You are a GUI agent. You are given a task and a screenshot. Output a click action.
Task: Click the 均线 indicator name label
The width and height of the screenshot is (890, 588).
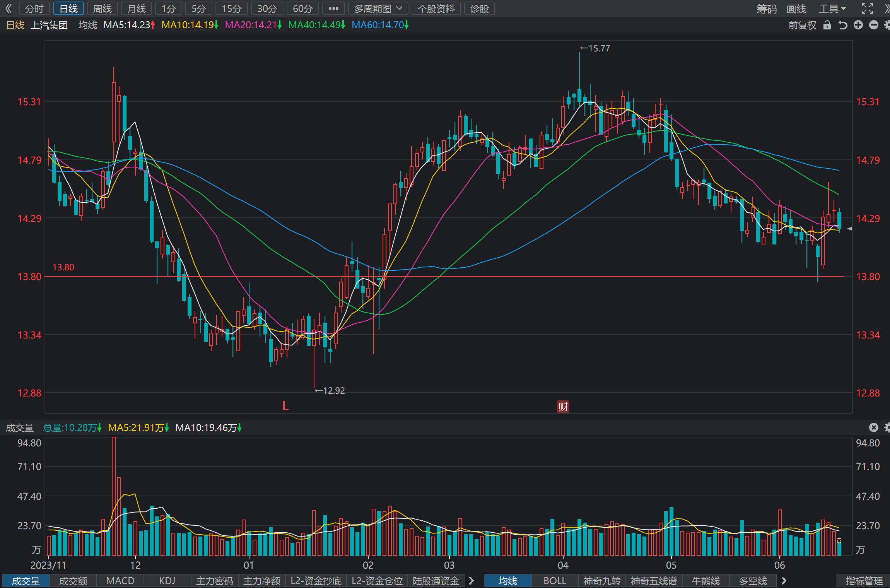coord(88,25)
